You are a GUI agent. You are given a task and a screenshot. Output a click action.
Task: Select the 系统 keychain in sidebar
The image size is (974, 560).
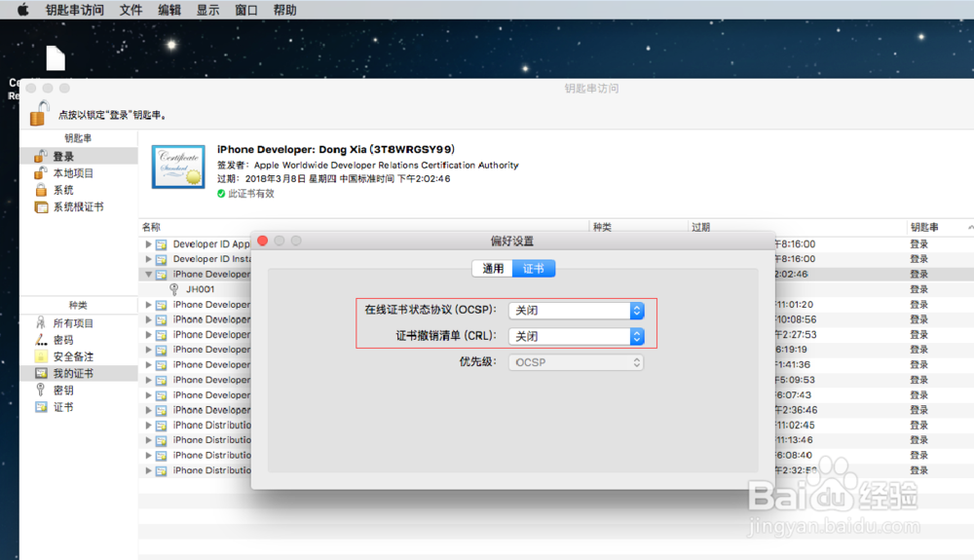click(x=78, y=190)
